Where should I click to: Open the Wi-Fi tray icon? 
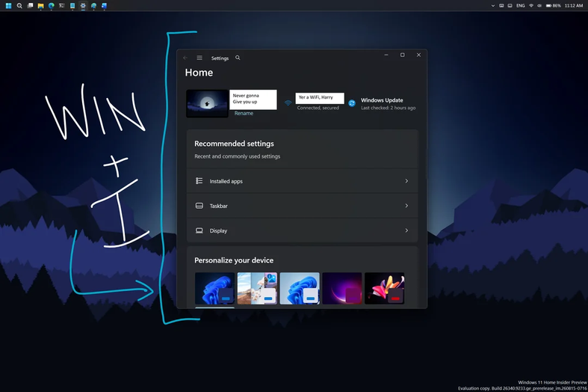point(531,6)
